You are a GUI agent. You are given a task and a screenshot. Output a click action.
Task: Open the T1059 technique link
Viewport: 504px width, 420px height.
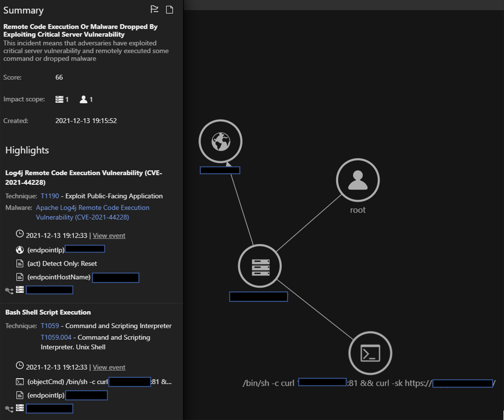coord(50,326)
